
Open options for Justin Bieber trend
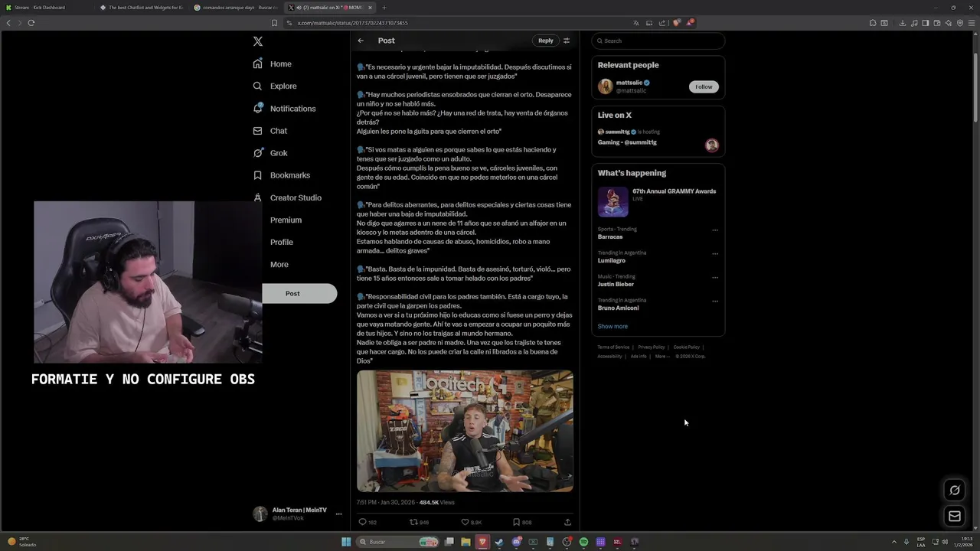pyautogui.click(x=715, y=277)
